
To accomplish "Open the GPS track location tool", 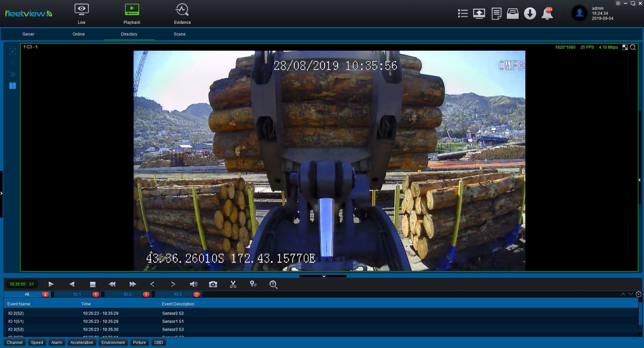I will (x=253, y=284).
